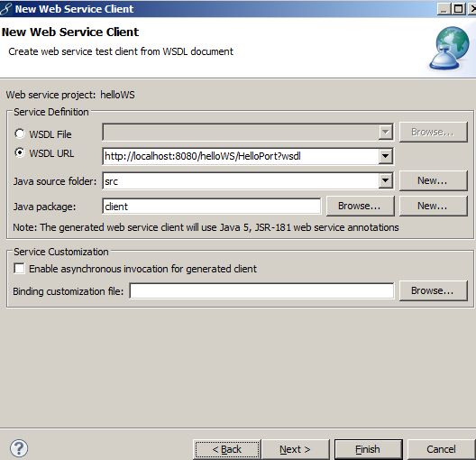Browse for a Java package
Viewport: 476px width, 460px height.
point(360,206)
